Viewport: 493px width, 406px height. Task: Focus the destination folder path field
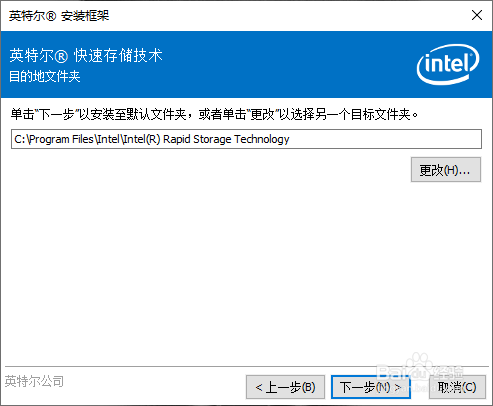246,139
